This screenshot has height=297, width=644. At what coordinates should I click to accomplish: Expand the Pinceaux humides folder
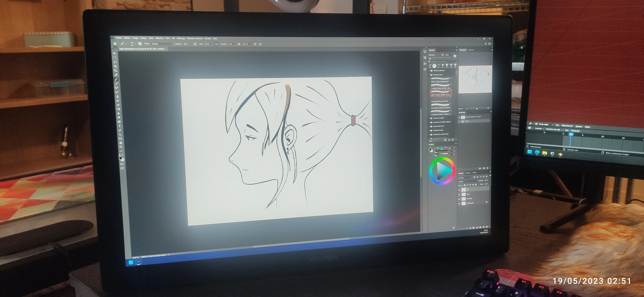(x=430, y=118)
